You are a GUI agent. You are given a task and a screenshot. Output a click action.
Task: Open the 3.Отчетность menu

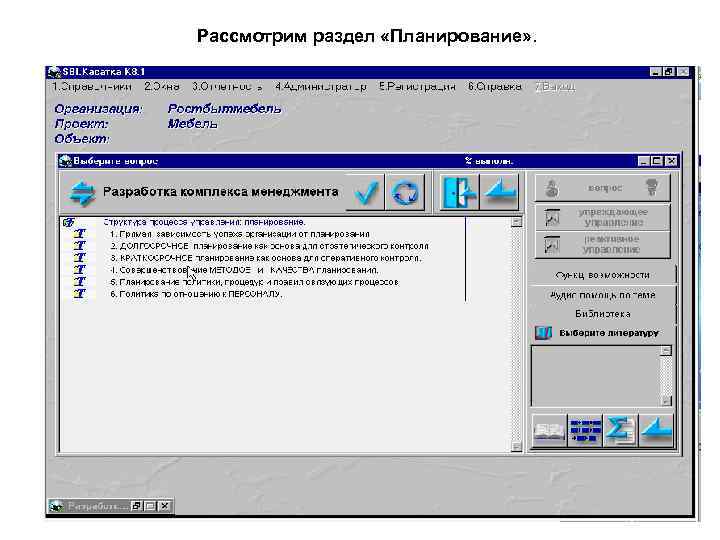click(227, 87)
